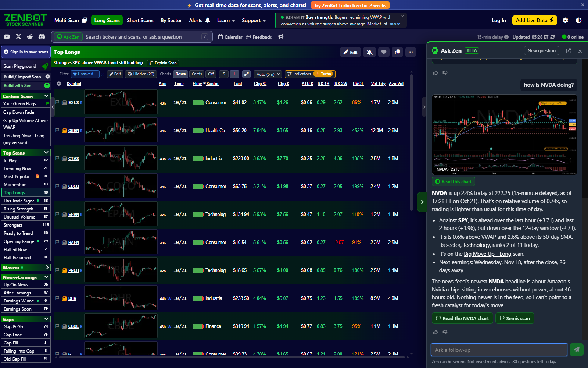588x368 pixels.
Task: Toggle scan alert bell-slash button
Action: tap(369, 52)
